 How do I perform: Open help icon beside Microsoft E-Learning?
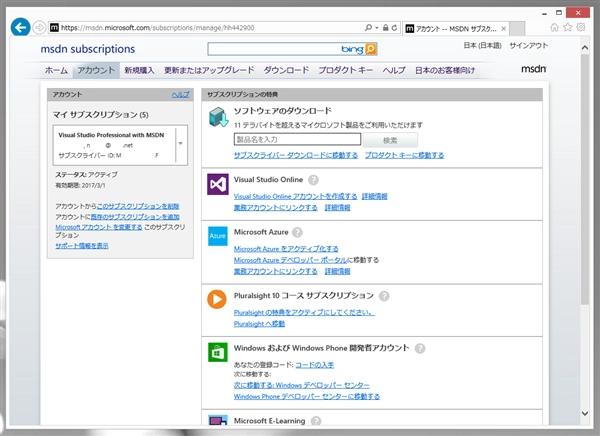(316, 421)
